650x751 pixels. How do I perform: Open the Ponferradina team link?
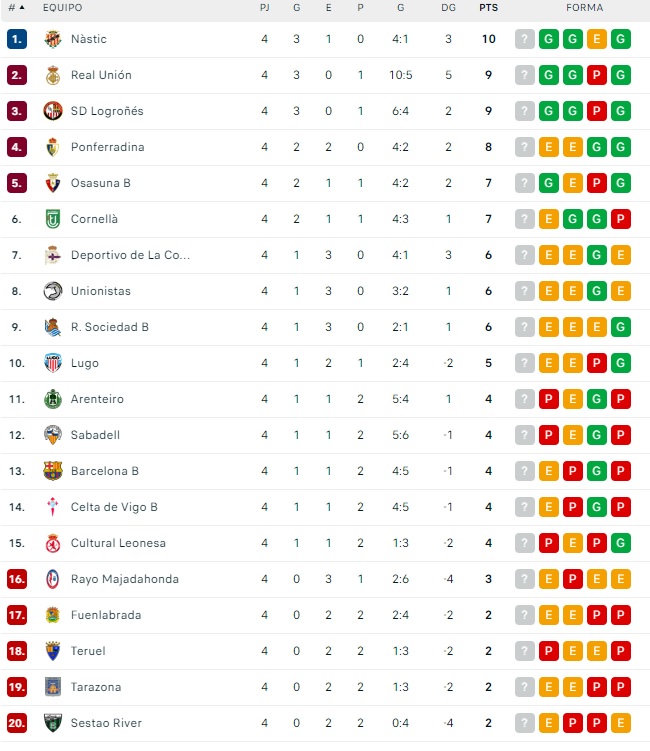107,147
